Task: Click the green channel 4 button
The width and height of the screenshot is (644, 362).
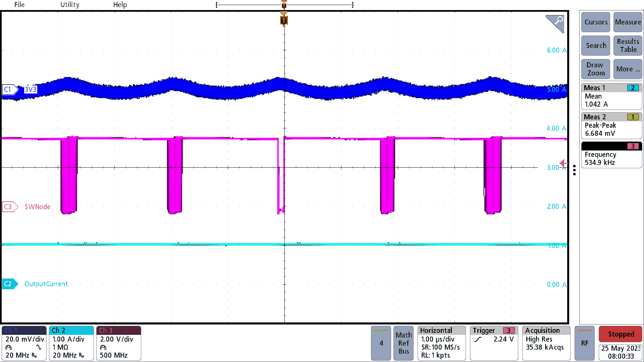Action: (381, 343)
